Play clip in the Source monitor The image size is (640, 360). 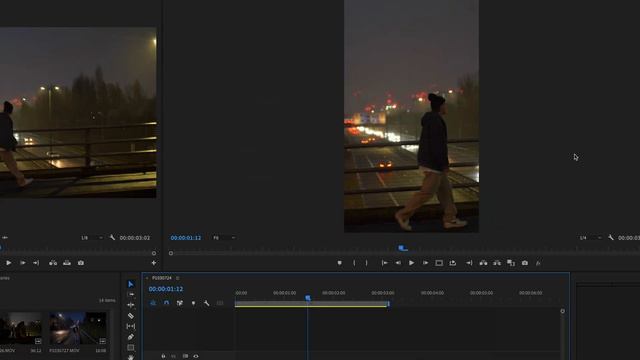coord(9,263)
